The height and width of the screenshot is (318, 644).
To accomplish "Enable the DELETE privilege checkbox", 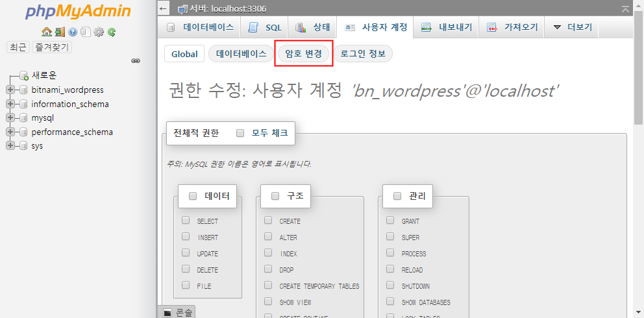I will coord(186,269).
